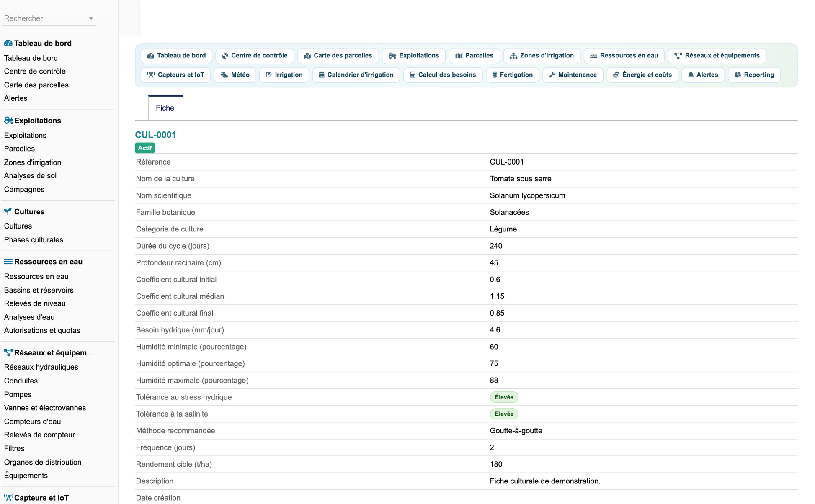Viewport: 815px width, 504px height.
Task: Click the Goutte-à-goutte method value
Action: 516,431
